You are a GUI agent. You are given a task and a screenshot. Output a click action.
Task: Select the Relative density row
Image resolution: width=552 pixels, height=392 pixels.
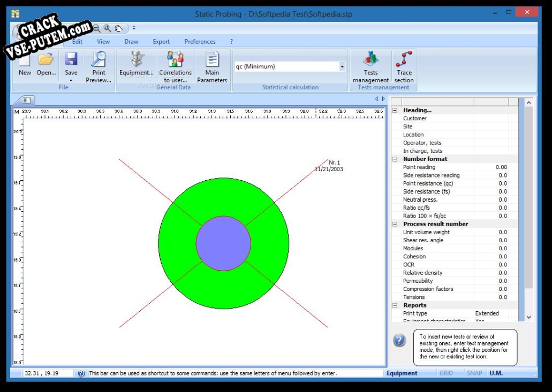tap(455, 272)
